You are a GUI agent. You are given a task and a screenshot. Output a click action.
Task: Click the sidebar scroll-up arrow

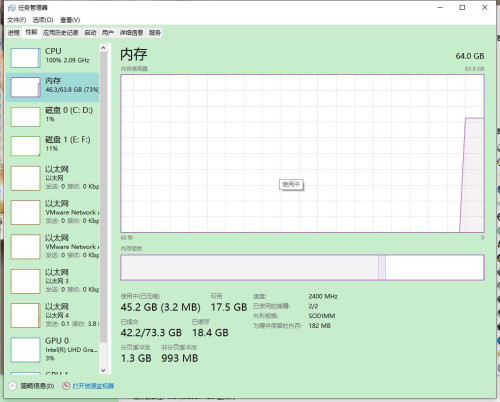103,48
